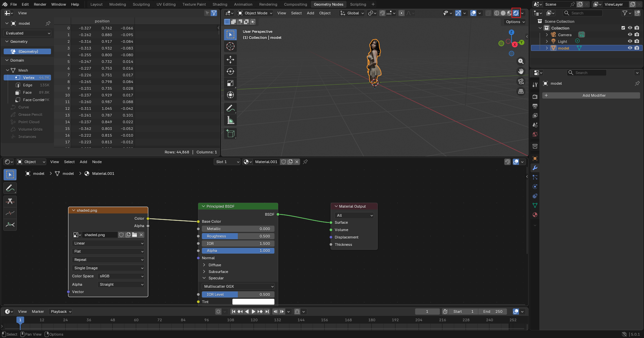This screenshot has width=644, height=338.
Task: Select the Cursor tool in viewport toolbar
Action: pyautogui.click(x=230, y=46)
